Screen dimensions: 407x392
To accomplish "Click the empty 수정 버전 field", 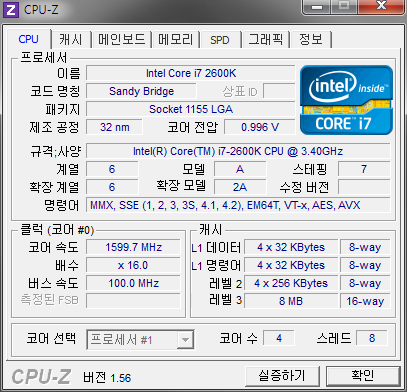I will [x=364, y=187].
